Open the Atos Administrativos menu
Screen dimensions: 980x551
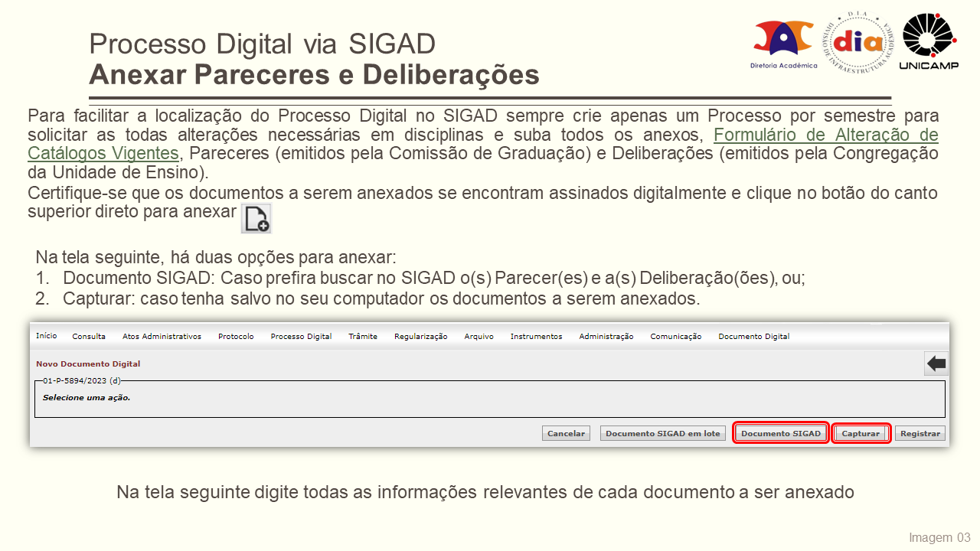(x=162, y=337)
